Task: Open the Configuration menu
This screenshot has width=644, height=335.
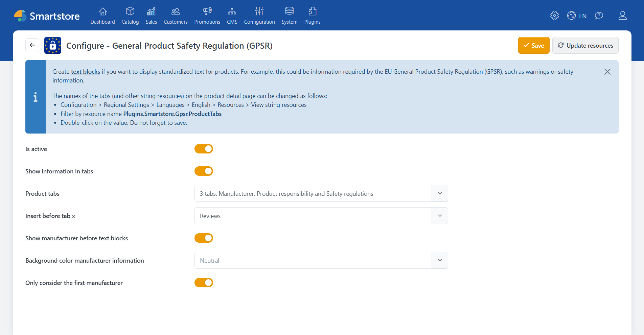Action: pyautogui.click(x=259, y=16)
